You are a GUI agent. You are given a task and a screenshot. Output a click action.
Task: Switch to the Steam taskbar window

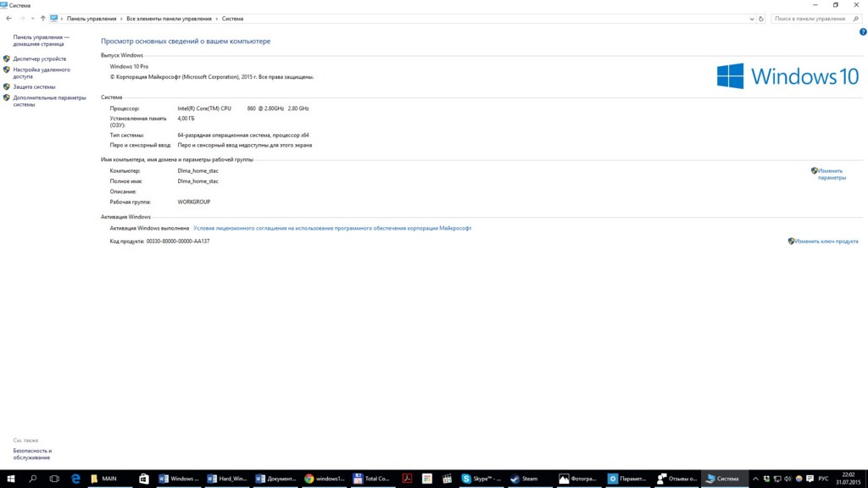coord(524,479)
